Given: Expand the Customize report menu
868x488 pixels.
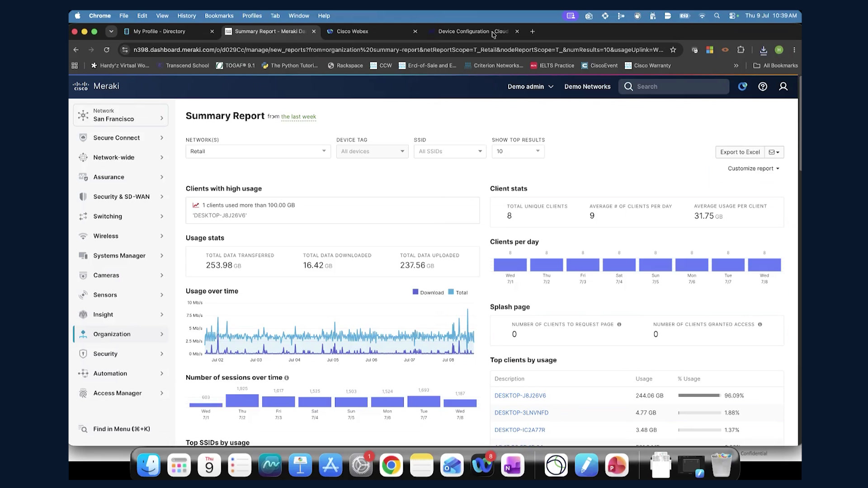Looking at the screenshot, I should 754,169.
